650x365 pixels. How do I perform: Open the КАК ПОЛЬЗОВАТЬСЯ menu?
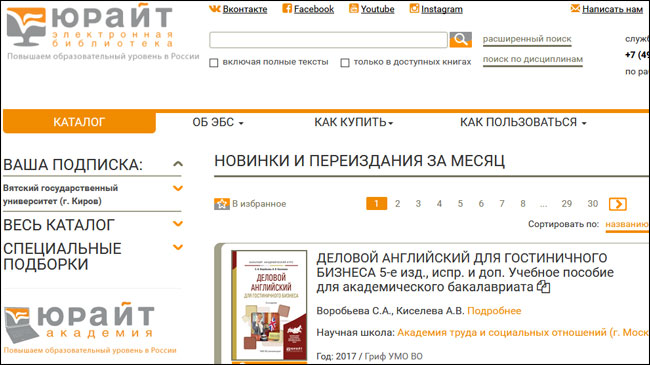tap(523, 122)
